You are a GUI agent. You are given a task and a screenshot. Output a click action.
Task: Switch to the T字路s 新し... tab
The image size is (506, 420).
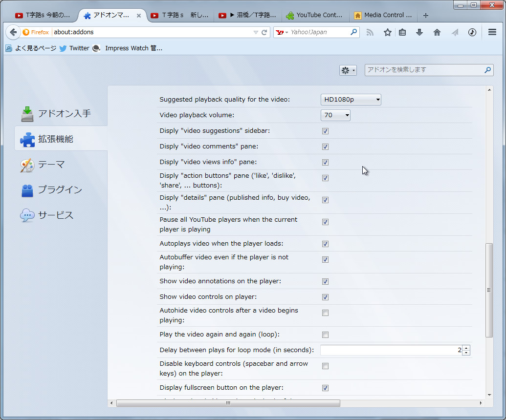[x=180, y=15]
